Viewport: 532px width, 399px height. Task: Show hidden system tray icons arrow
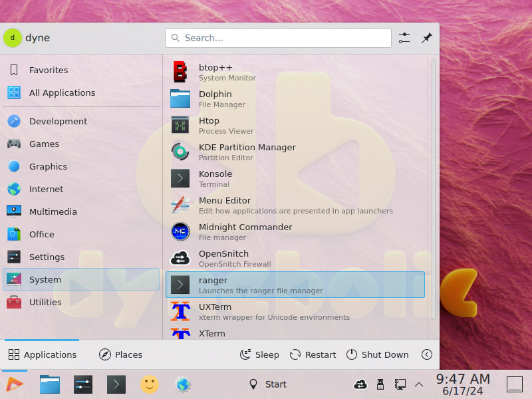pyautogui.click(x=419, y=384)
